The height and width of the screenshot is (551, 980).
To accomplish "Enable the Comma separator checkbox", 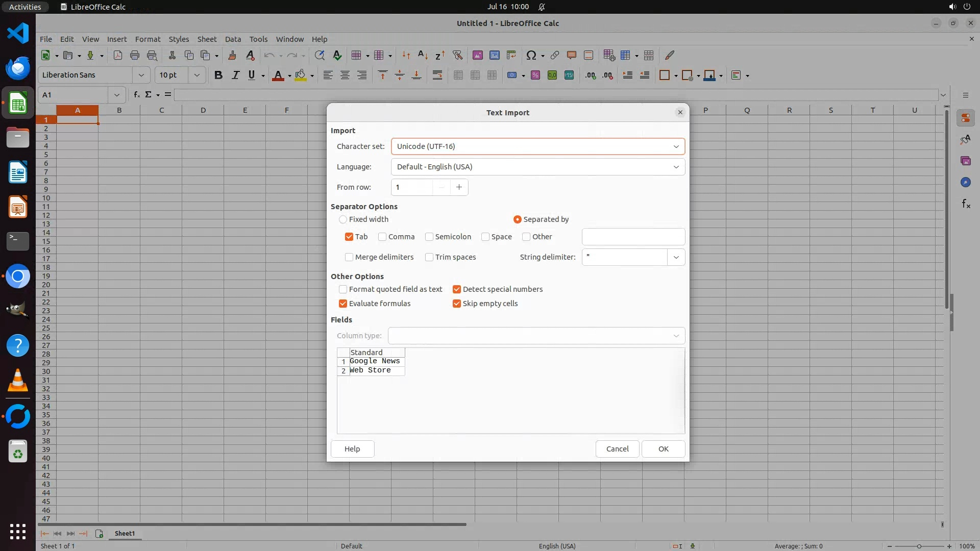I will 382,237.
